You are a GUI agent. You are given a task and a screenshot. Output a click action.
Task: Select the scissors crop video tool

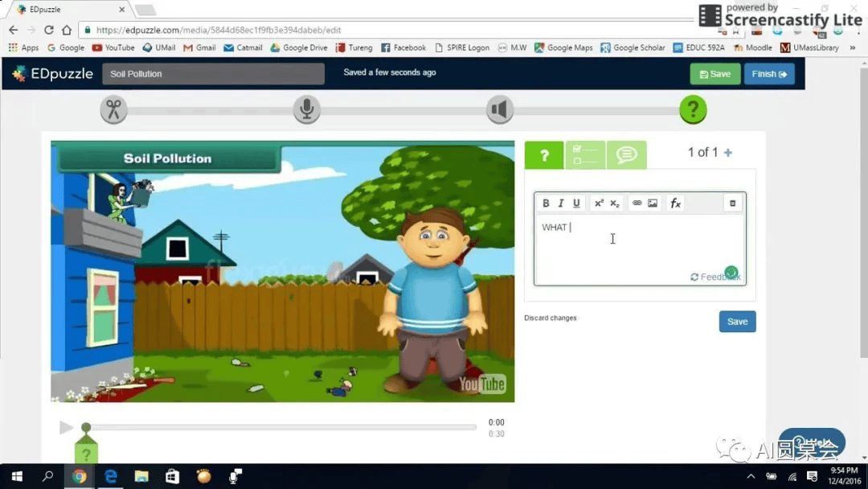113,109
